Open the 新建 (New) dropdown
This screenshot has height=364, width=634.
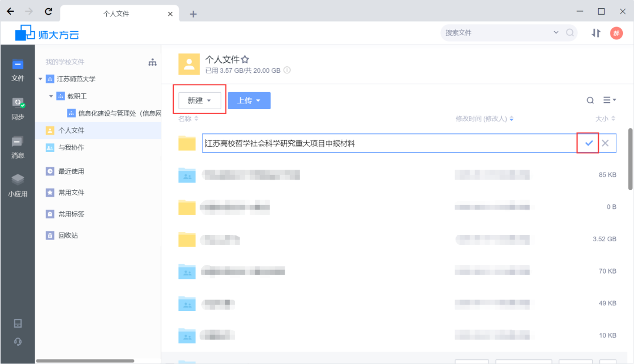[x=200, y=100]
